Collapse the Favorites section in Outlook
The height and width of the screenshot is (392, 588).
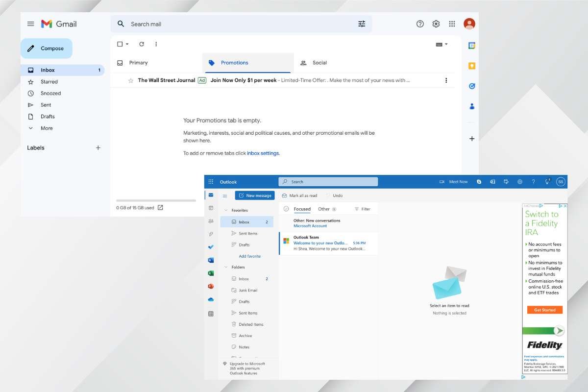(225, 210)
